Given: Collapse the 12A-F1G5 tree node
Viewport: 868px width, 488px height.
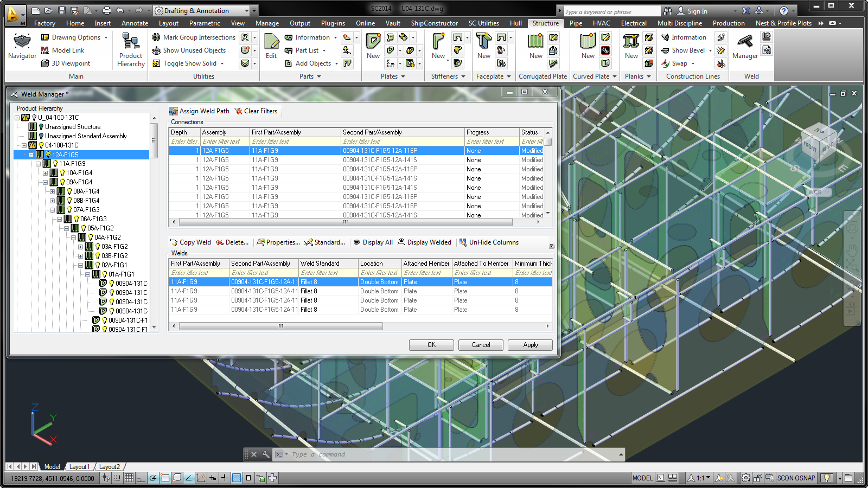Looking at the screenshot, I should pos(31,155).
